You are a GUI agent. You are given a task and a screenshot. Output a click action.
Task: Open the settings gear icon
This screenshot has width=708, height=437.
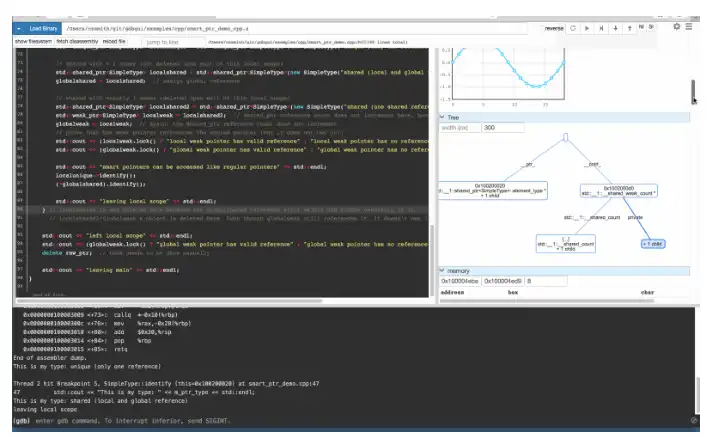[x=676, y=27]
